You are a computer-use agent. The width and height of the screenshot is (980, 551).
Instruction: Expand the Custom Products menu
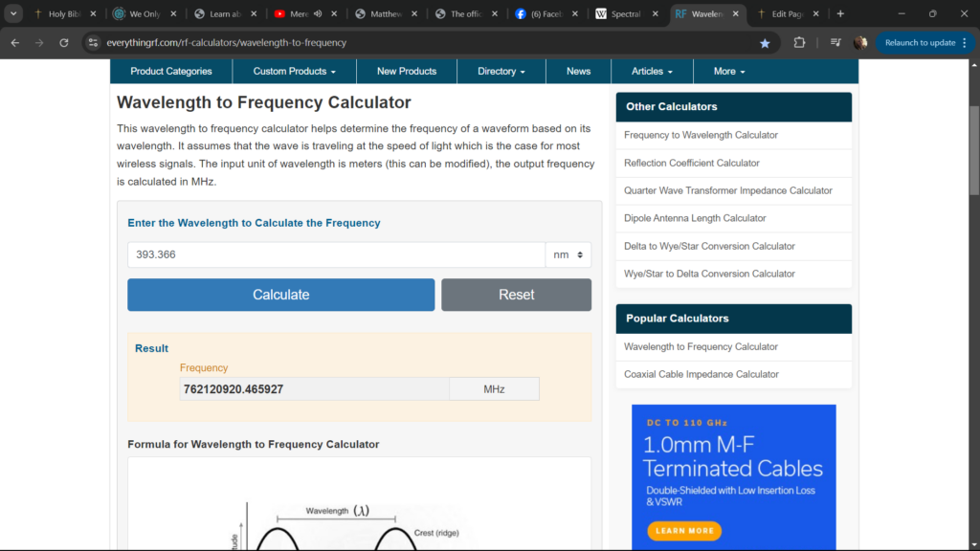click(294, 72)
